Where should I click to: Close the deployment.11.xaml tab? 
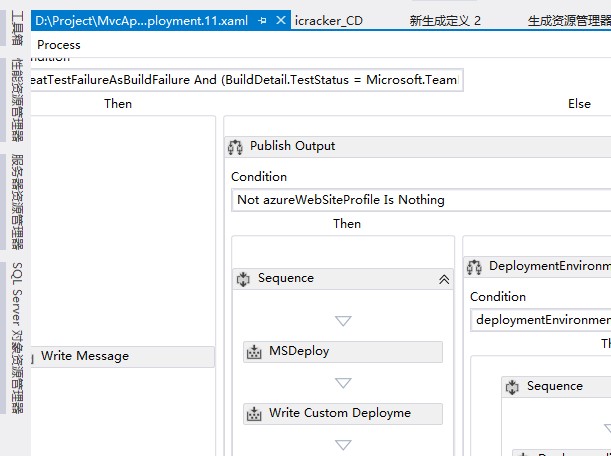[281, 20]
